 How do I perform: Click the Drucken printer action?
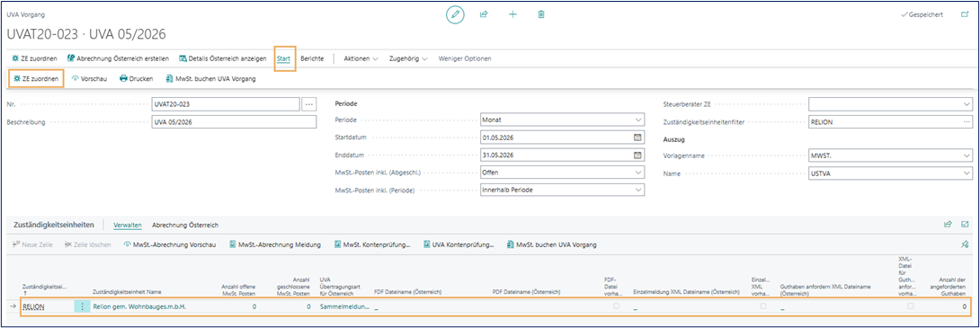tap(136, 79)
